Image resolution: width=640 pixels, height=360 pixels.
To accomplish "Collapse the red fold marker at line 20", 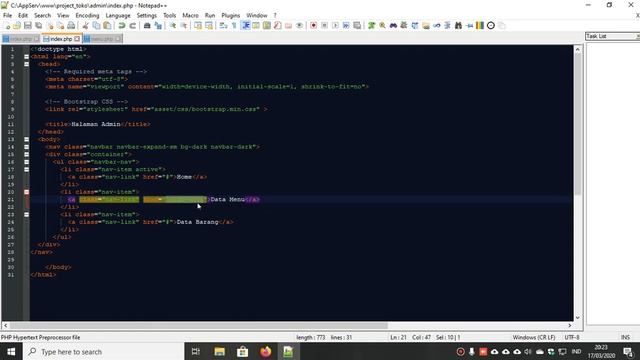I will 27,192.
